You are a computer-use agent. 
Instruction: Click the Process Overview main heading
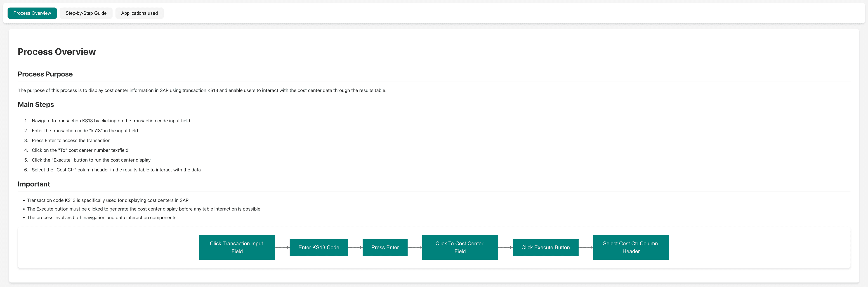[x=57, y=52]
